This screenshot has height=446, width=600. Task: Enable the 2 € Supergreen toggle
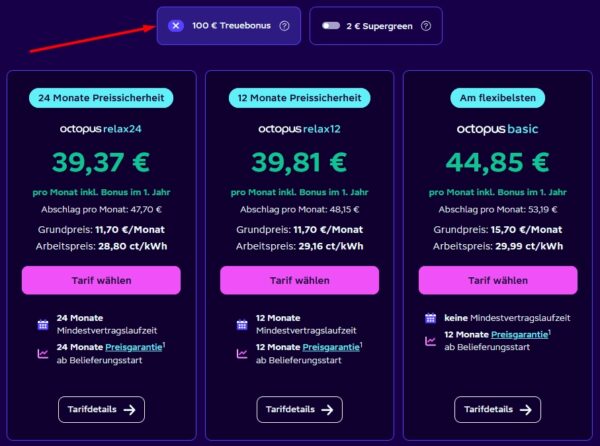(329, 25)
